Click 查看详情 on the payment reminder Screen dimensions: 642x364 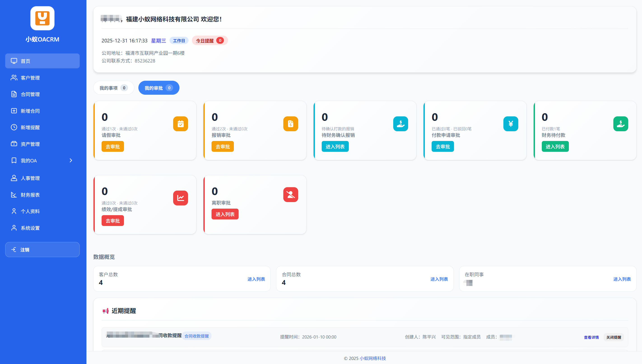pyautogui.click(x=591, y=337)
